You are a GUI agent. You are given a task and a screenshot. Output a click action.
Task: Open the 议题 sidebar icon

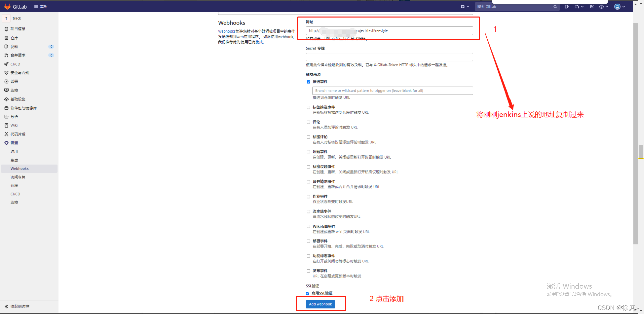coord(7,46)
